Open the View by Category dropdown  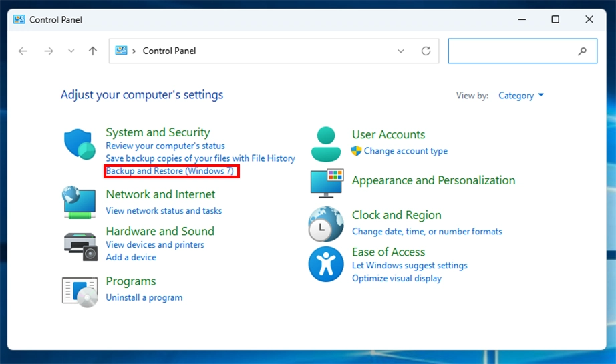pos(521,96)
